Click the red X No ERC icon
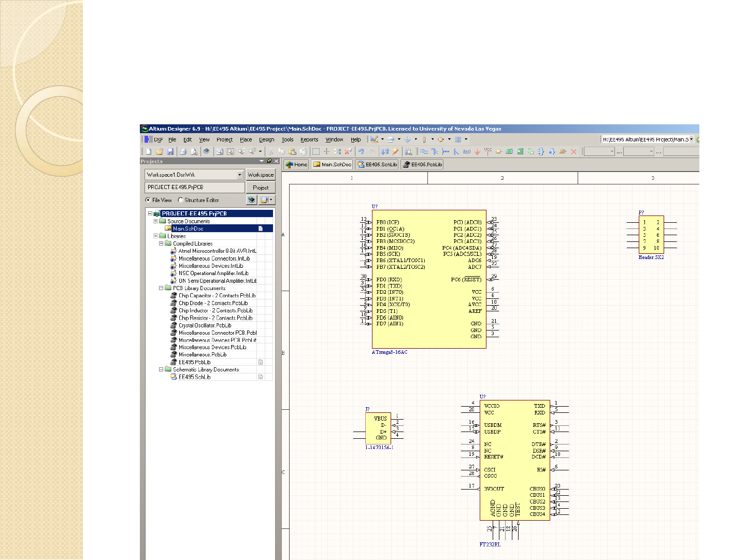Viewport: 746px width, 560px height. pyautogui.click(x=573, y=152)
